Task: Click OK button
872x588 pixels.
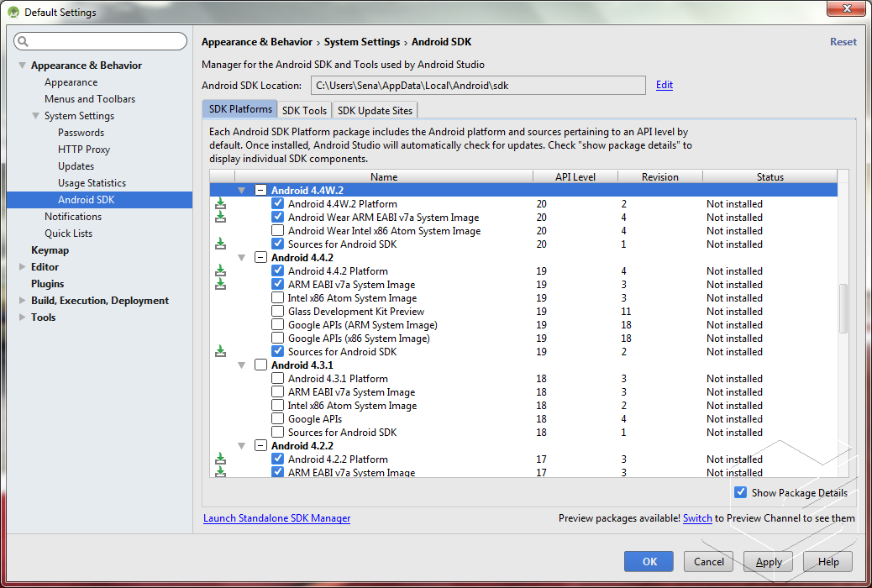Action: click(x=649, y=561)
